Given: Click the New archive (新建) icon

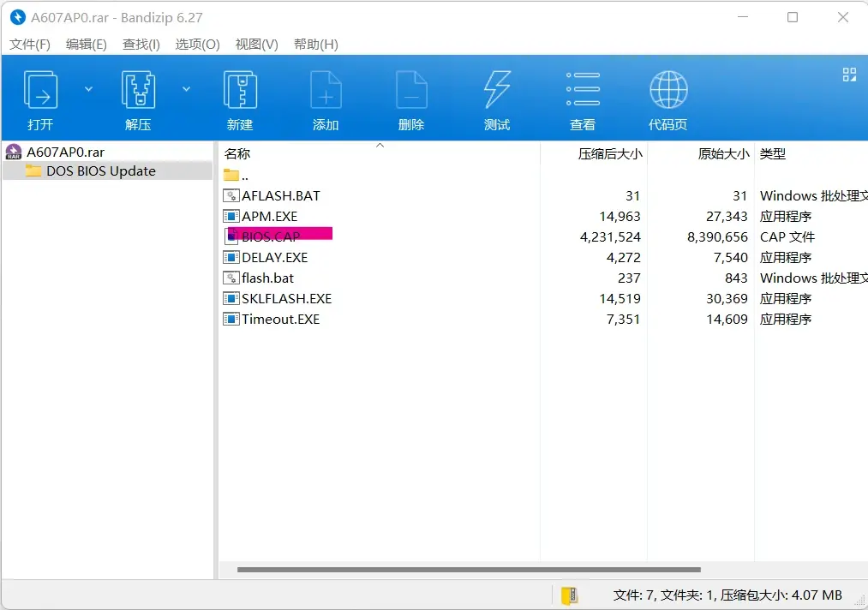Looking at the screenshot, I should coord(240,90).
